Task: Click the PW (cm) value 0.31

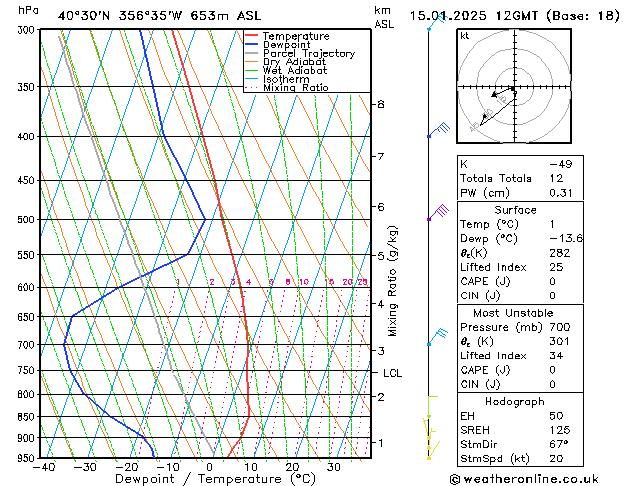Action: pos(561,193)
